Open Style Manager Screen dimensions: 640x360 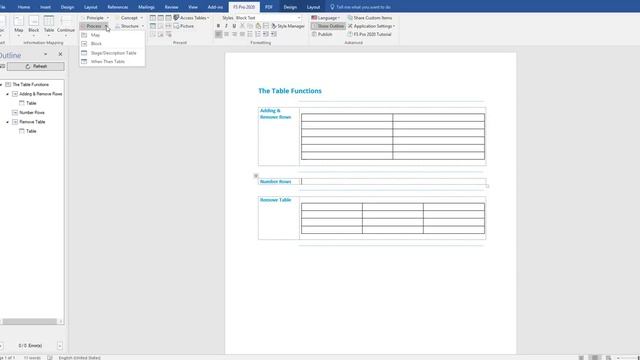pos(288,26)
